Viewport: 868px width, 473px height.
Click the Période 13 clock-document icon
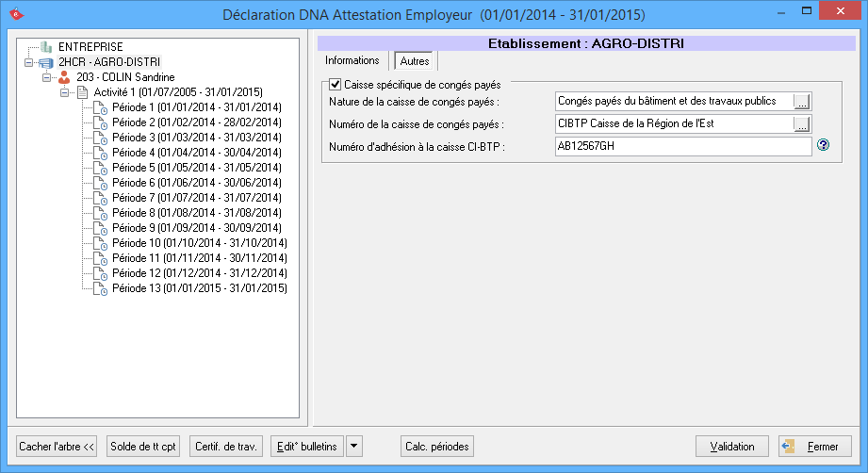click(100, 288)
